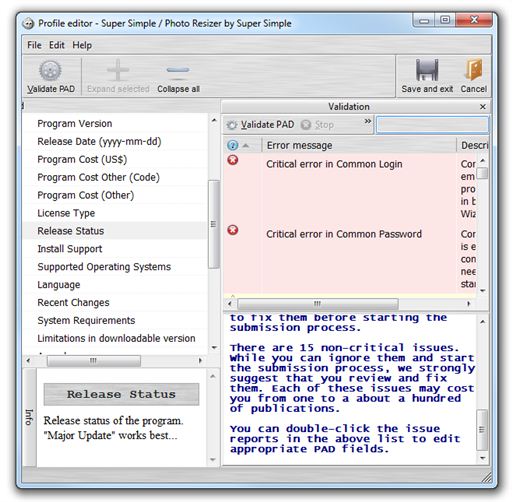Click the error list horizontal scrollbar thumb
This screenshot has width=512, height=502.
click(318, 304)
